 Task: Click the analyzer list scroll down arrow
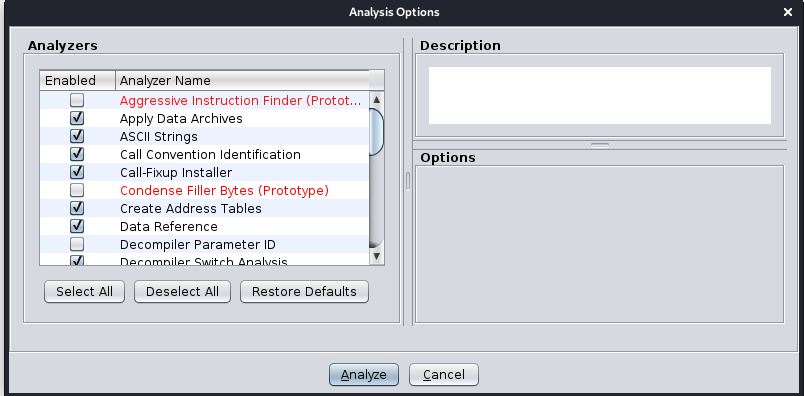point(376,255)
